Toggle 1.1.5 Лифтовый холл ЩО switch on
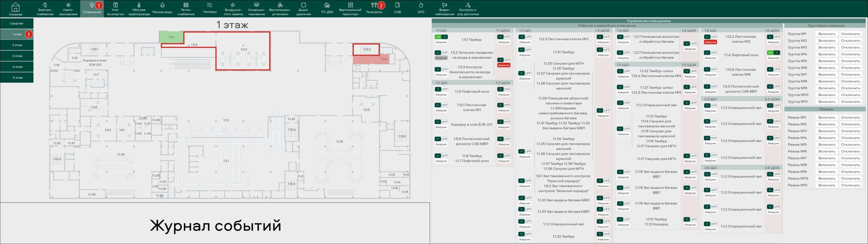The height and width of the screenshot is (244, 868). pos(441,89)
